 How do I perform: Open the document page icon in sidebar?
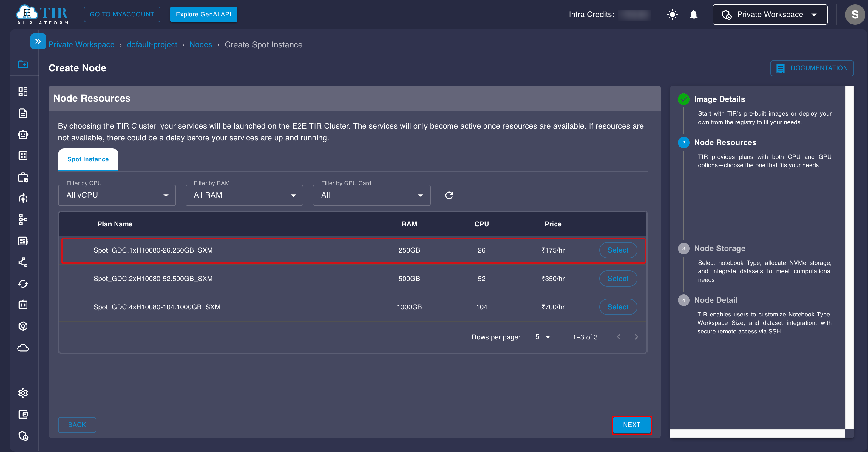point(23,113)
